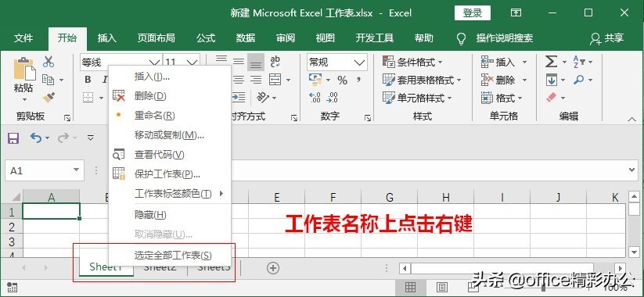This screenshot has width=644, height=297.
Task: Choose View Code in context menu
Action: [169, 155]
